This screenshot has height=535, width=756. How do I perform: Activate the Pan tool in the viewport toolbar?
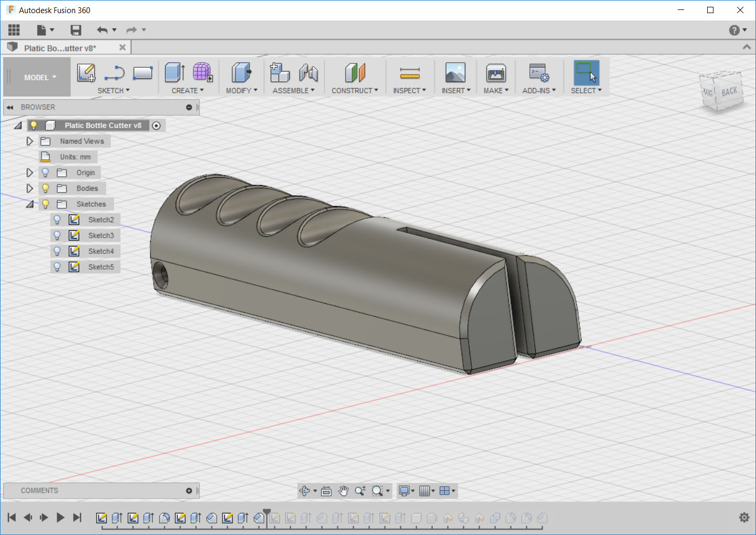(344, 491)
